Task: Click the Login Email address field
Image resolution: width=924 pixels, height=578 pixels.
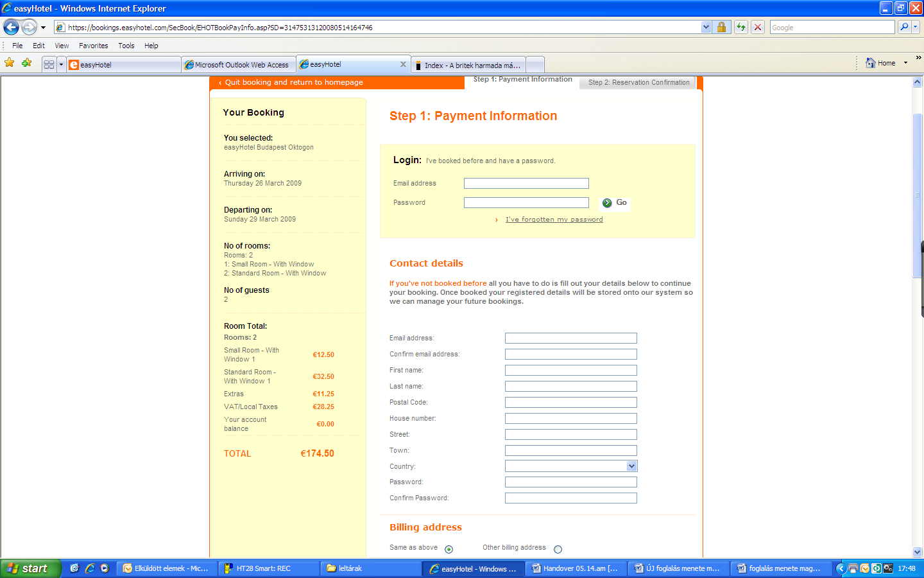Action: click(x=526, y=184)
